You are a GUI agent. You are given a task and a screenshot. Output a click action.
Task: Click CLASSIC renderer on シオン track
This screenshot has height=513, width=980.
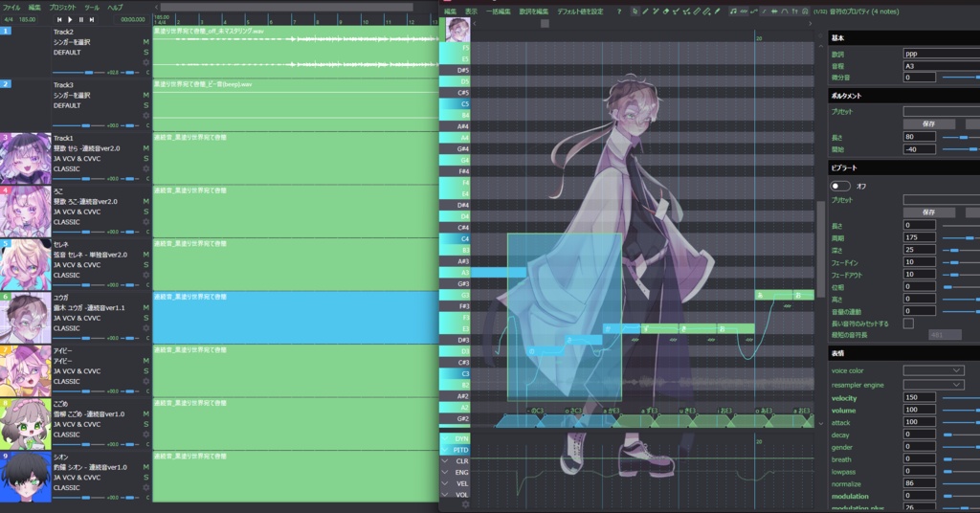pyautogui.click(x=66, y=487)
